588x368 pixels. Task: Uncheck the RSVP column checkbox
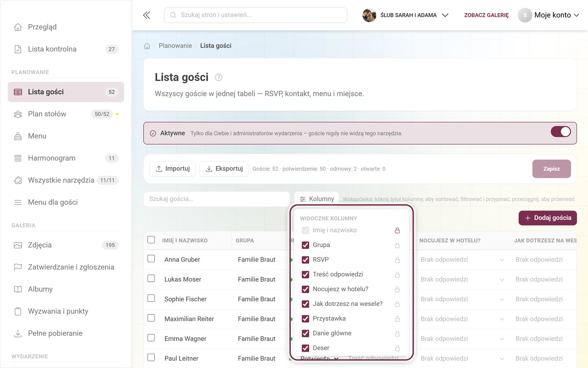pos(305,260)
